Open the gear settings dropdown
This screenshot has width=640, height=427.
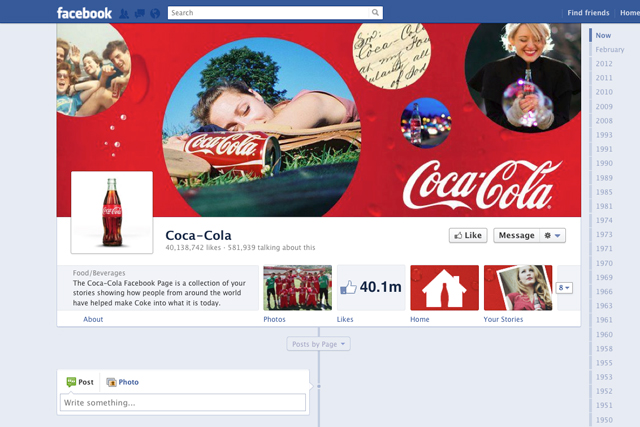[553, 236]
